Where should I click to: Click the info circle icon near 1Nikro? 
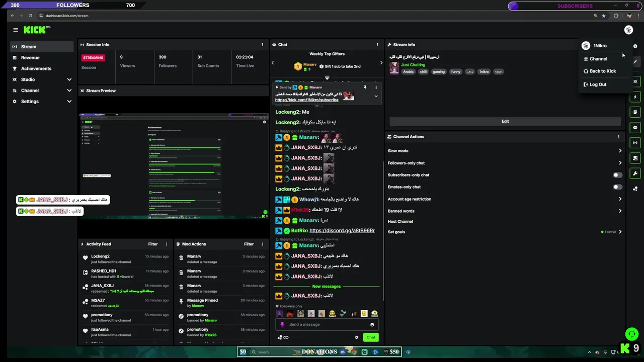click(635, 46)
